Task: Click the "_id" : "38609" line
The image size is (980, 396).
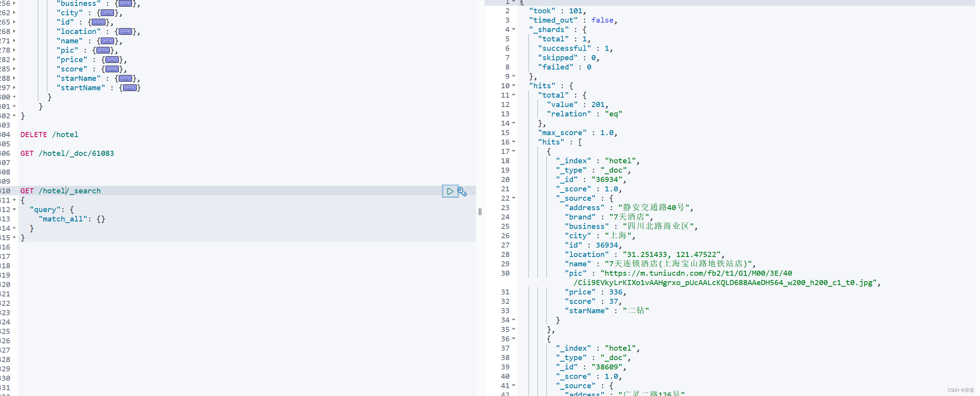Action: coord(591,367)
